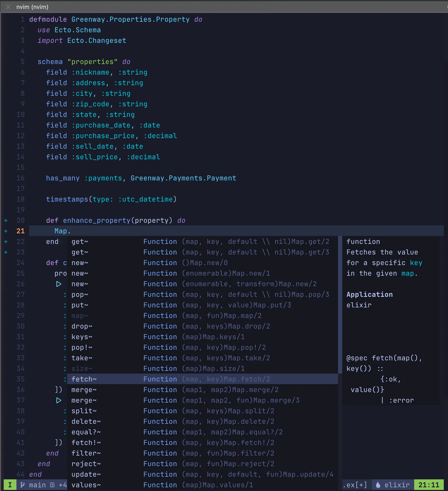Select the pop!~ completion item
The width and height of the screenshot is (448, 491).
(203, 347)
